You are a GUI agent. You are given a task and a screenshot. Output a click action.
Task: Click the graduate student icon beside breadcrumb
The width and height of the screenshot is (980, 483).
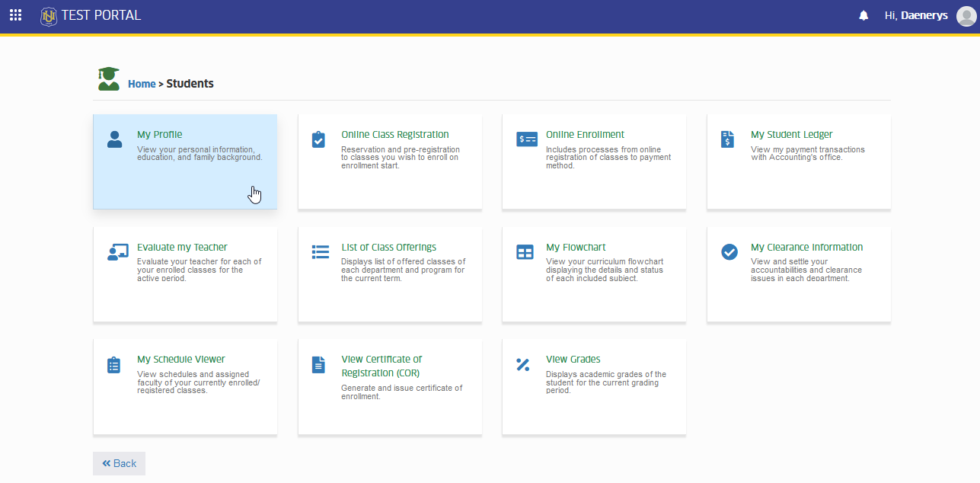(109, 79)
